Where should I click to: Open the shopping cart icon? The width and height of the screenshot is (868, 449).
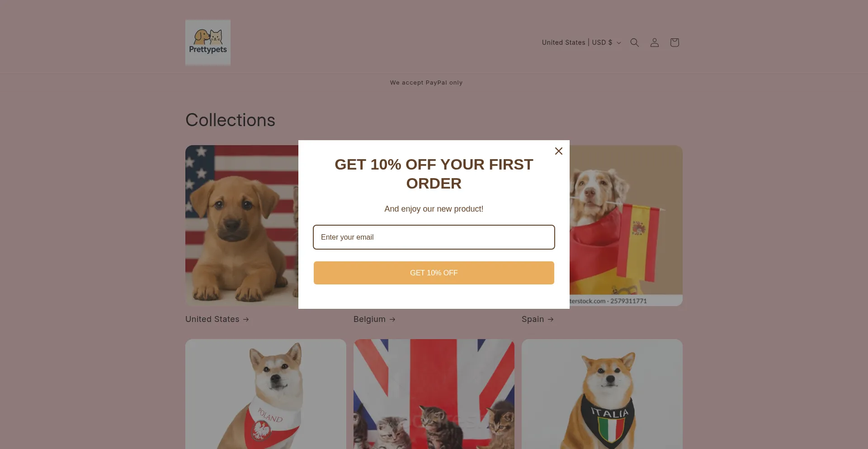click(x=674, y=43)
